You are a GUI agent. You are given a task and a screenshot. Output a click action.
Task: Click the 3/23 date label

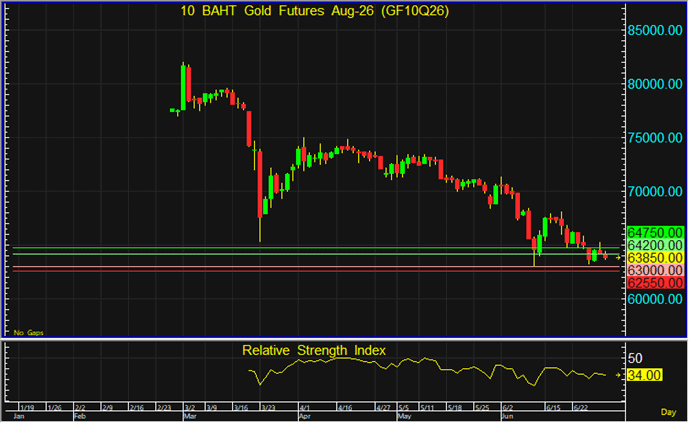click(x=268, y=408)
